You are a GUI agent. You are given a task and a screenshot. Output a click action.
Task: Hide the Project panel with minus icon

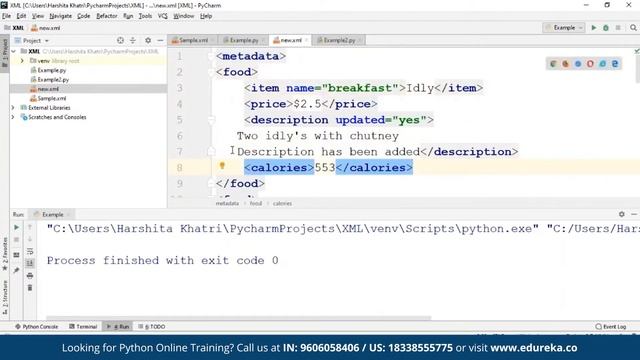coord(160,40)
